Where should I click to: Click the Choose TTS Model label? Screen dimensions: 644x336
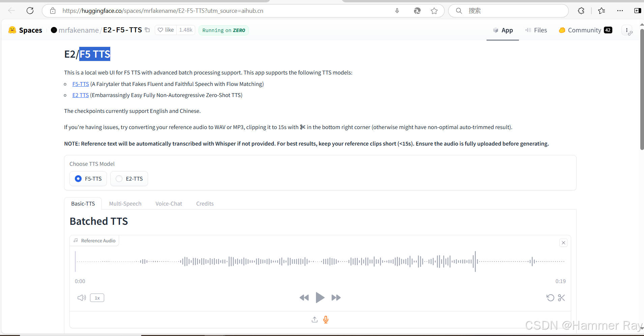(92, 164)
